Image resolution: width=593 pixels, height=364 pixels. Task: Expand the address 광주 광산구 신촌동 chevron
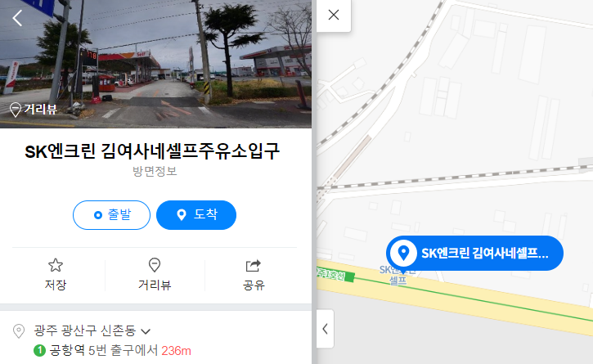click(146, 331)
